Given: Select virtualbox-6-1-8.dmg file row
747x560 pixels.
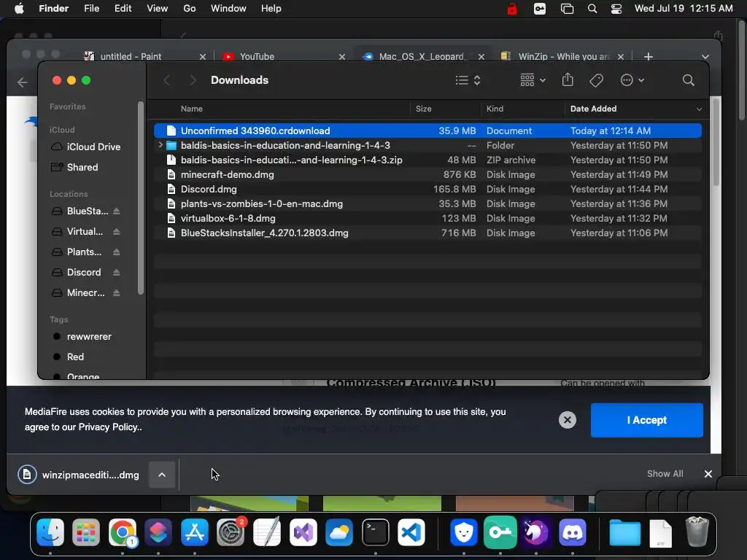Looking at the screenshot, I should pyautogui.click(x=427, y=218).
